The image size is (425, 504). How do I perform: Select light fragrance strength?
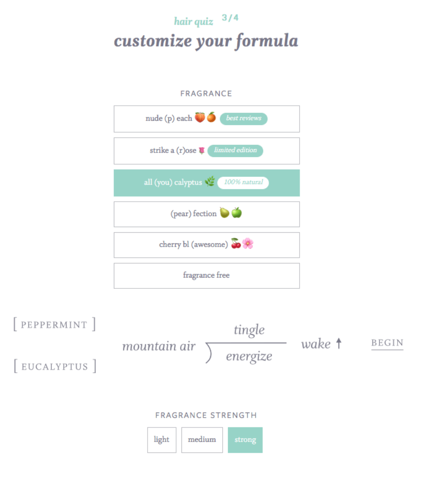162,440
